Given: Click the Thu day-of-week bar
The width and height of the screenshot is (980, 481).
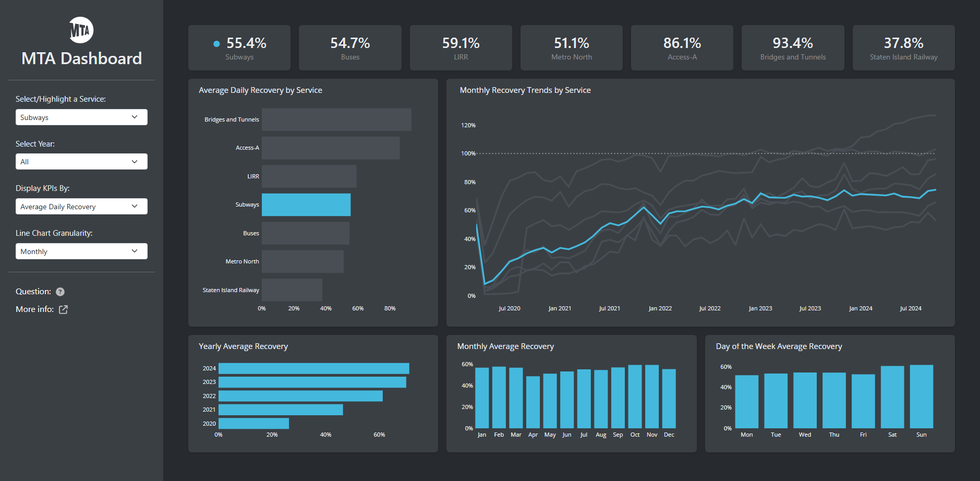Looking at the screenshot, I should tap(834, 401).
